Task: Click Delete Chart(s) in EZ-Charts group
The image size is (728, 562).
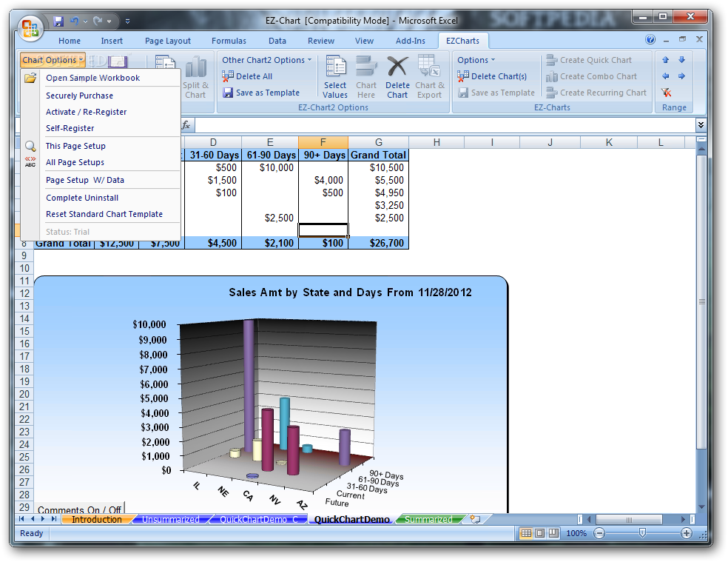Action: pos(492,76)
